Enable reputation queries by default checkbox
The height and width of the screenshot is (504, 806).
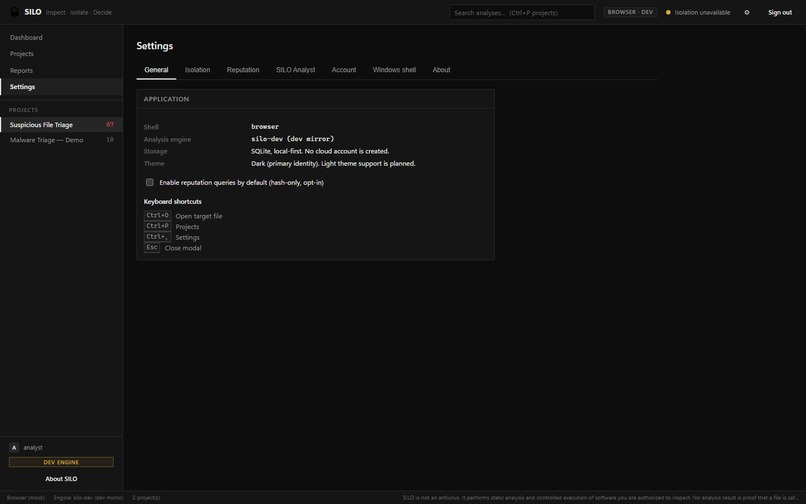point(150,182)
